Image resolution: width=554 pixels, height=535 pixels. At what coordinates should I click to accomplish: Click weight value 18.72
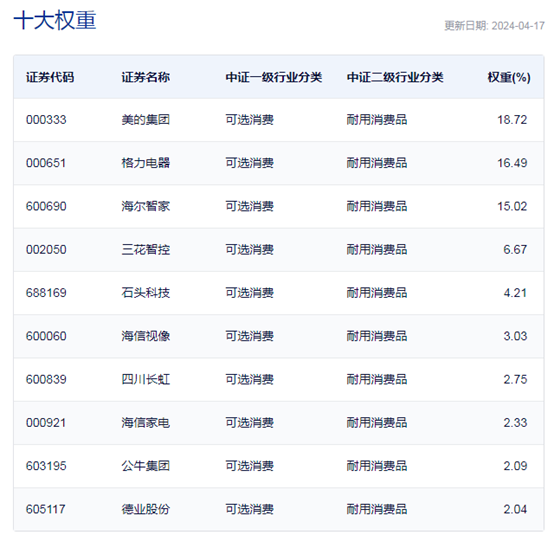[512, 120]
